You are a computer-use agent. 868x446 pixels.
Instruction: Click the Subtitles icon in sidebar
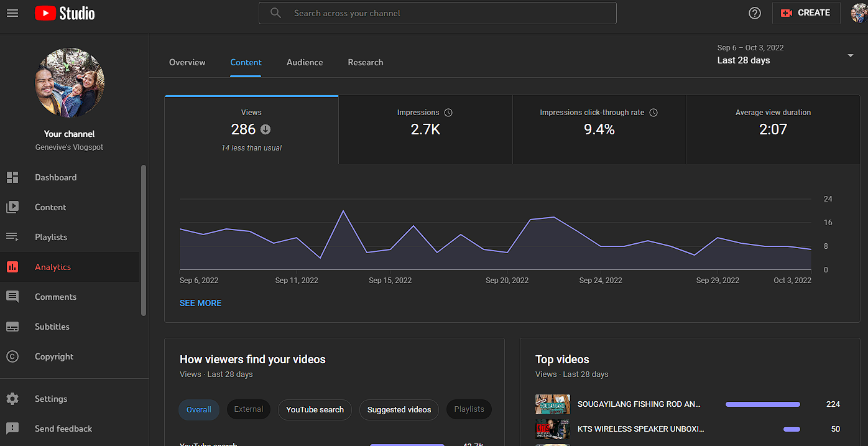(x=12, y=327)
